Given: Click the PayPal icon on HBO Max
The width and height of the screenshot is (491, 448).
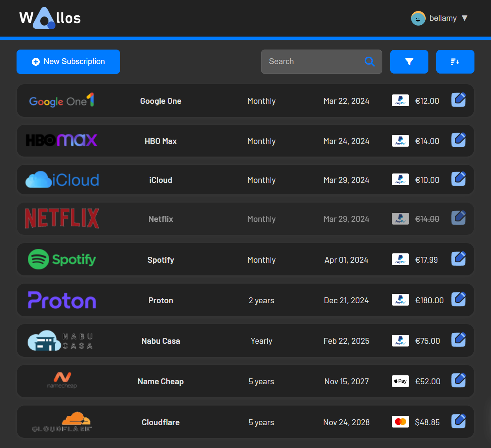Looking at the screenshot, I should pyautogui.click(x=400, y=141).
